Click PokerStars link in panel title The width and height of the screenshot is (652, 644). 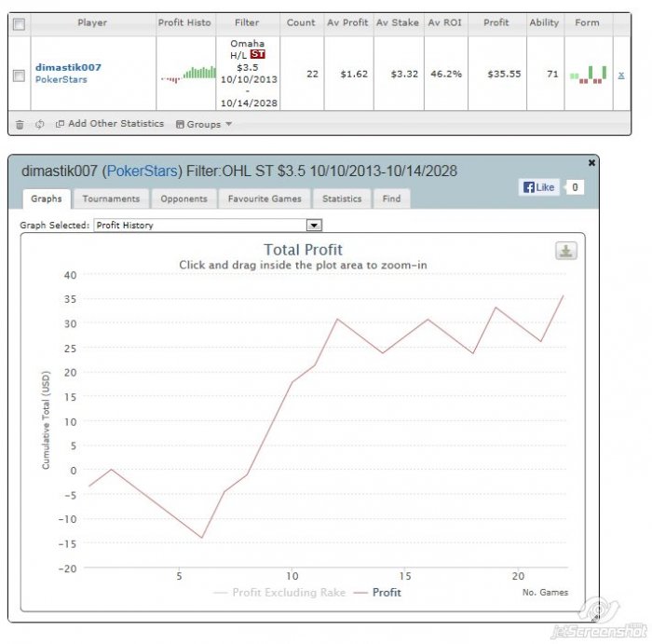point(143,171)
